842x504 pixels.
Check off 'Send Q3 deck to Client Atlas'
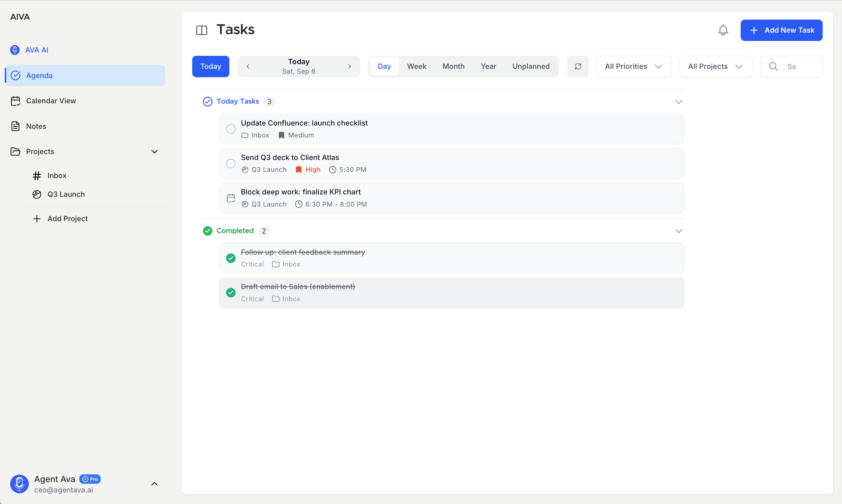click(231, 163)
